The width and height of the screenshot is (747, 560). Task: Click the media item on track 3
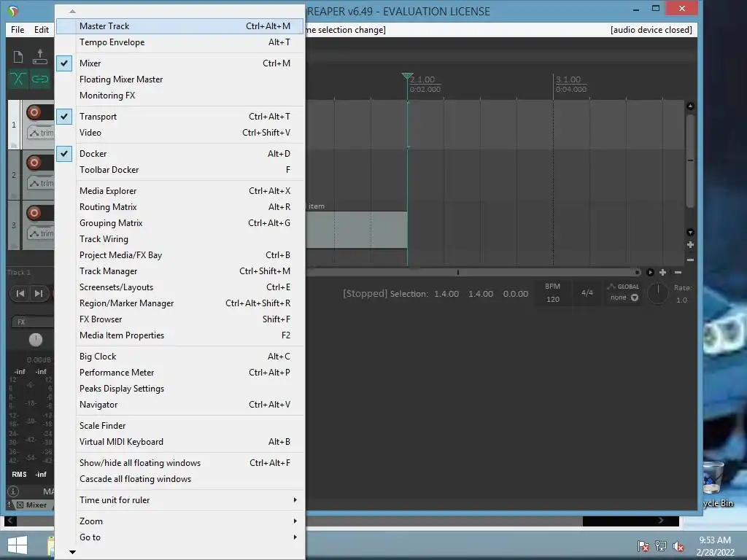pos(356,230)
